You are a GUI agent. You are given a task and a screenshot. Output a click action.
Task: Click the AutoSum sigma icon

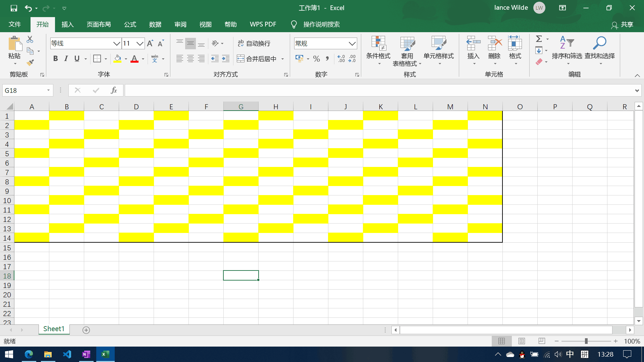pos(539,39)
